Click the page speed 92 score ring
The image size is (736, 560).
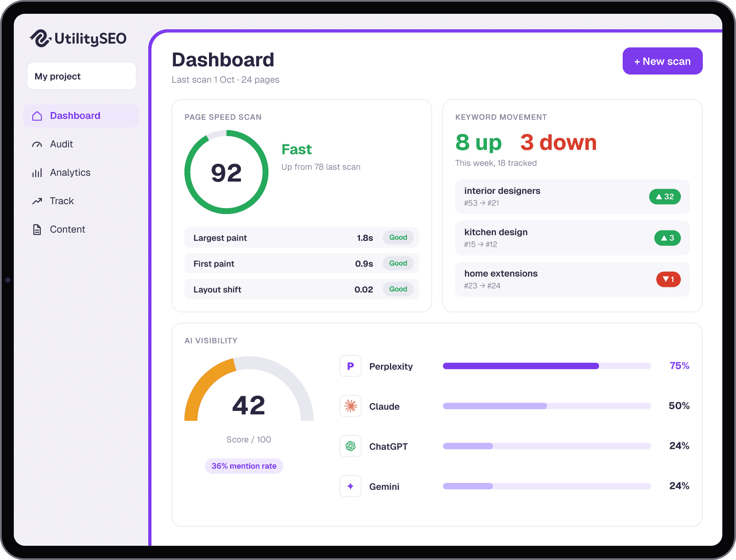pyautogui.click(x=227, y=172)
